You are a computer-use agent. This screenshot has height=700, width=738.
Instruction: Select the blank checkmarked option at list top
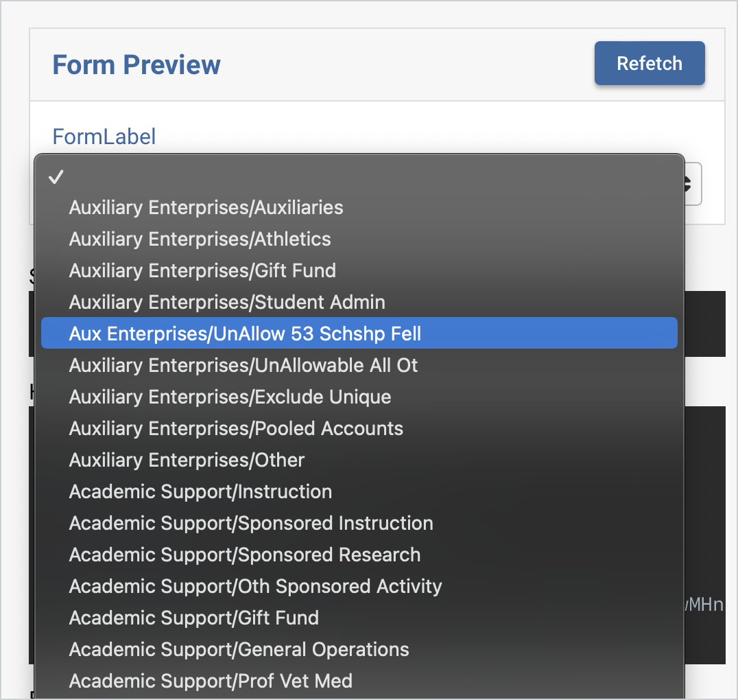pos(56,177)
